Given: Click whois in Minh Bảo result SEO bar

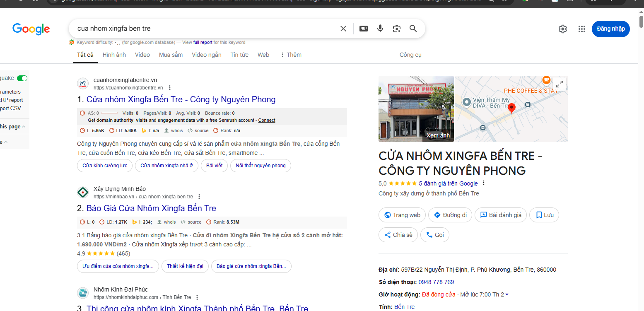Looking at the screenshot, I should pos(166,222).
